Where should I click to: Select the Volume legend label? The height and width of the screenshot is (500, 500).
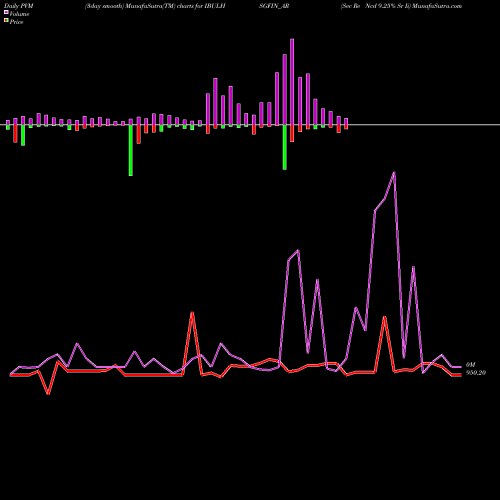click(19, 14)
